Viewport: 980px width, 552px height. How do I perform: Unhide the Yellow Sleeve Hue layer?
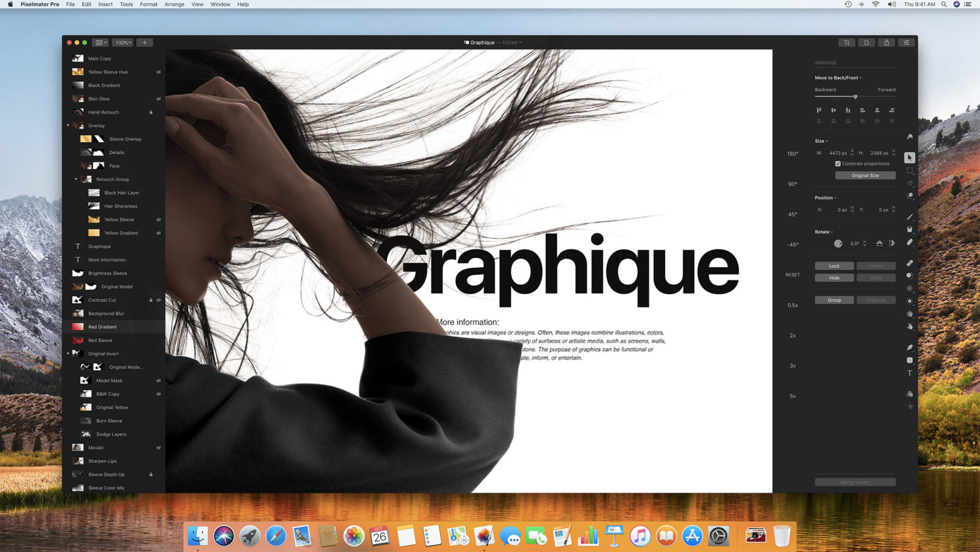click(158, 72)
